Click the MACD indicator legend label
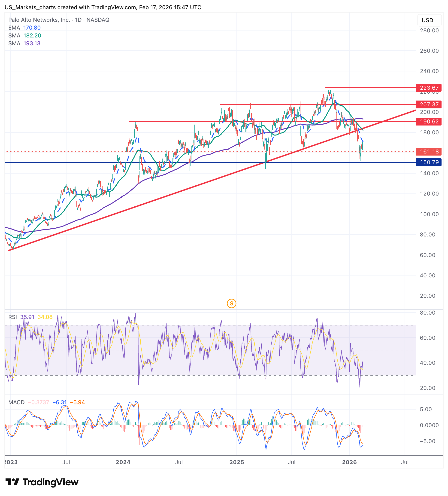The width and height of the screenshot is (448, 496). point(16,402)
